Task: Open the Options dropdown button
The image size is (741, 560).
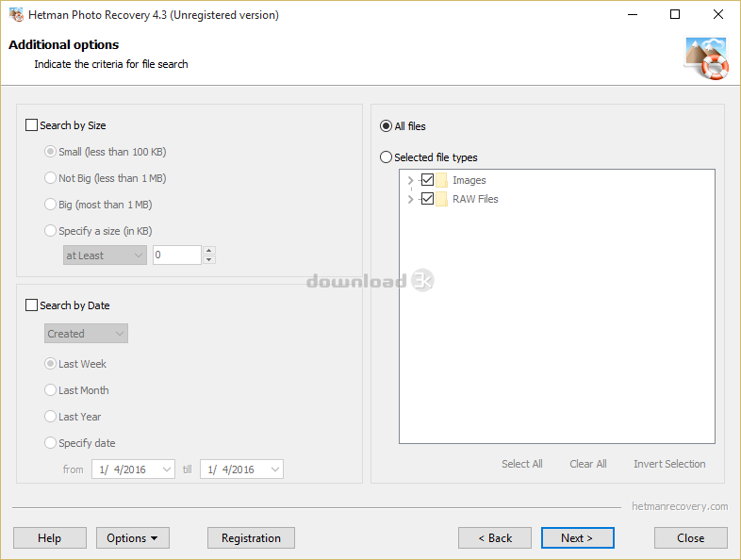Action: point(133,538)
